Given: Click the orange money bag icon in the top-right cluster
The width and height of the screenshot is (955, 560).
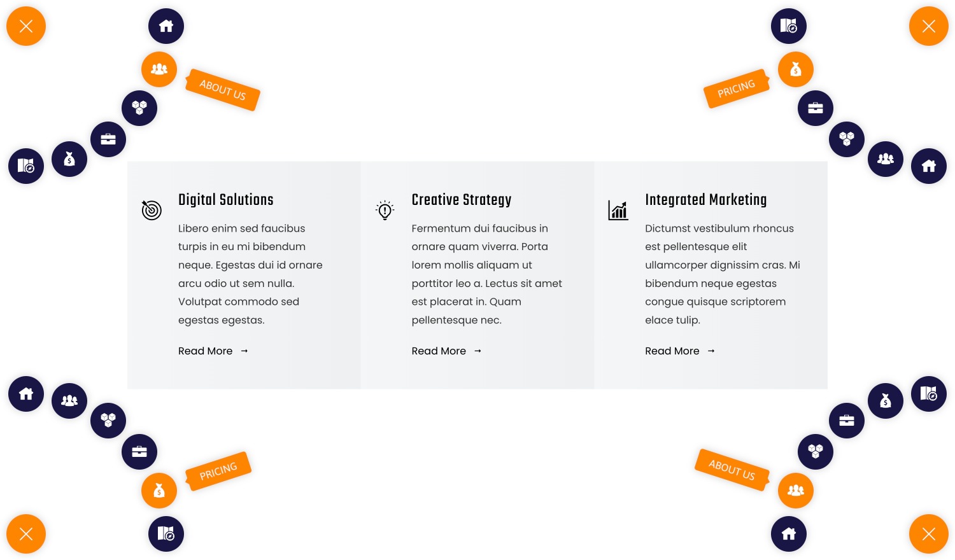Looking at the screenshot, I should pos(795,69).
